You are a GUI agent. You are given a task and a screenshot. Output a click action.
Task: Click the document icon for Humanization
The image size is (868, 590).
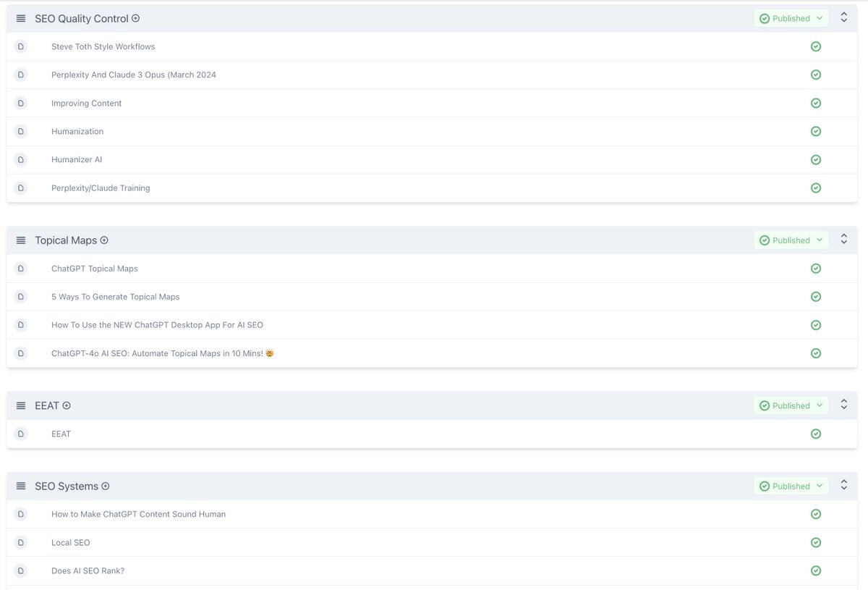[20, 131]
